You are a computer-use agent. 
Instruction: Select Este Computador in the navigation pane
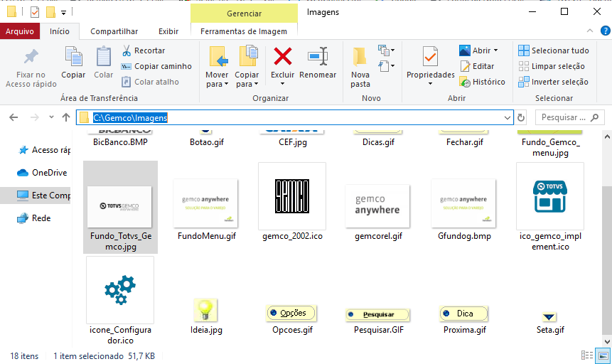pyautogui.click(x=43, y=196)
